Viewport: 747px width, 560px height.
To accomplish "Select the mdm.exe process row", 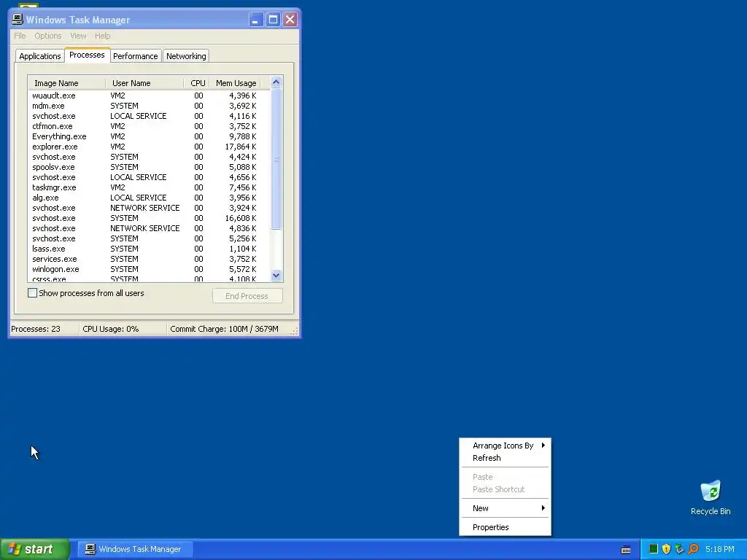I will (x=149, y=106).
